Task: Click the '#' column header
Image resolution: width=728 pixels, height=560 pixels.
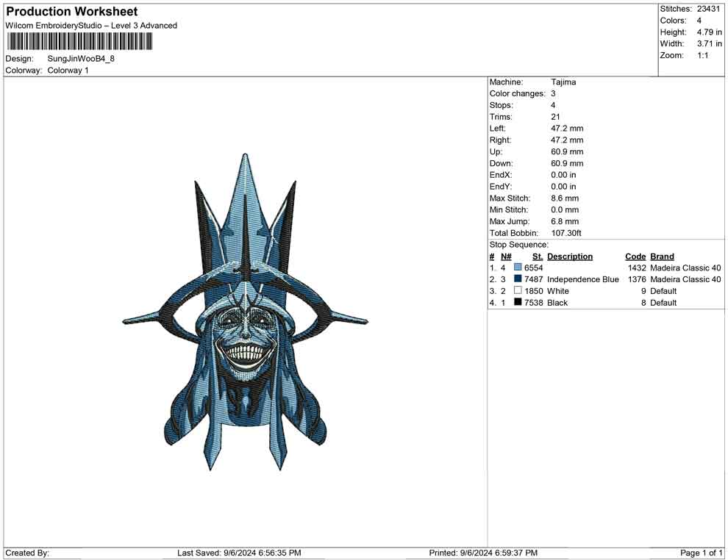Action: [x=492, y=256]
